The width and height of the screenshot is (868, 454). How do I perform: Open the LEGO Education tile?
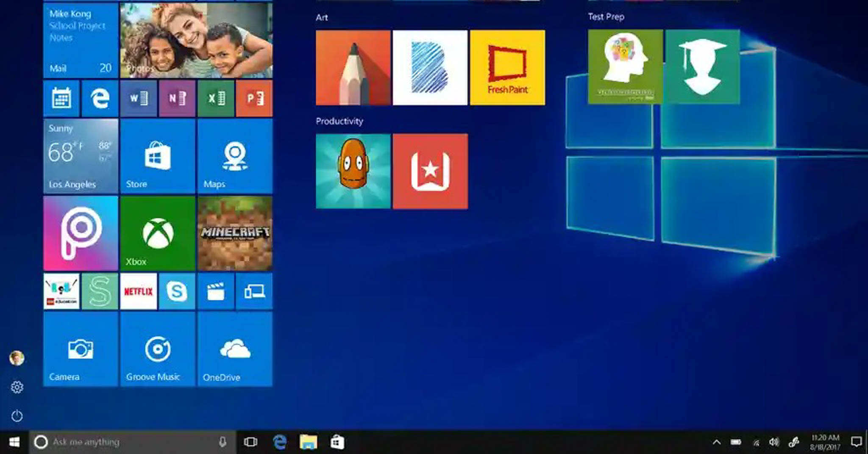click(x=61, y=291)
